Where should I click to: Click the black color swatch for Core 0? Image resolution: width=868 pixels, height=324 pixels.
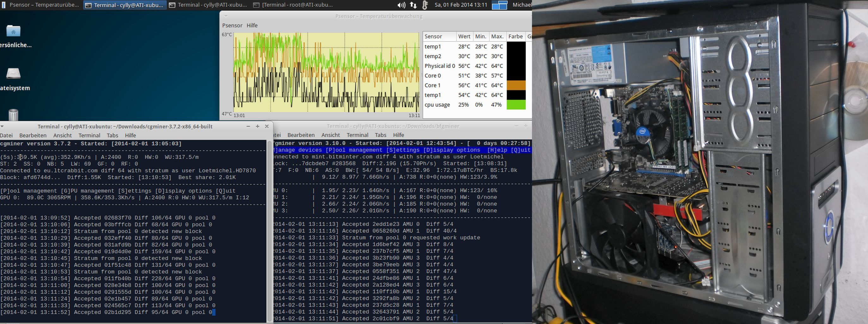coord(516,76)
